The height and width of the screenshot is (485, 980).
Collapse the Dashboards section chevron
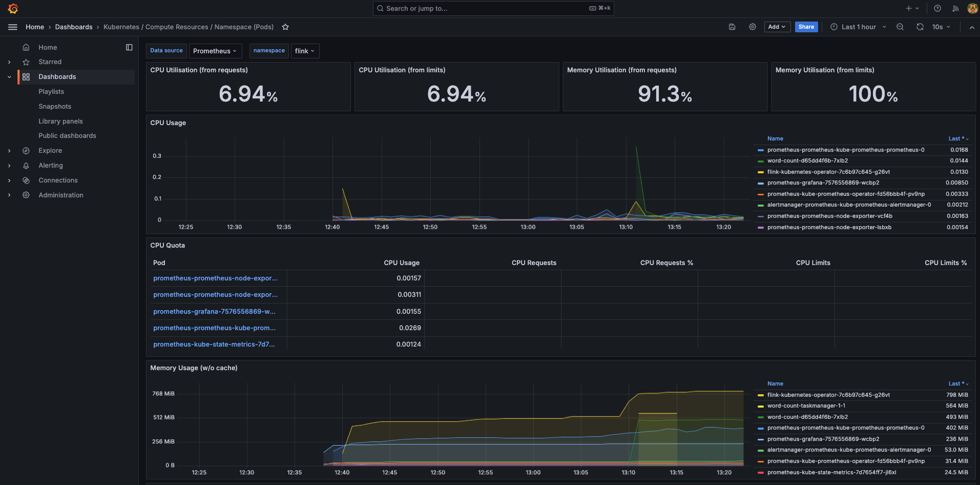click(9, 77)
